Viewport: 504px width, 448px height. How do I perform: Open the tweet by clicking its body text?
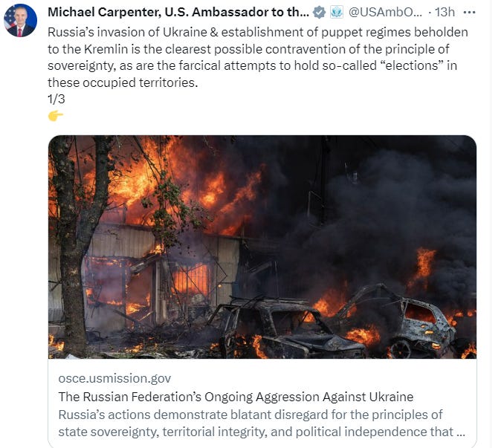point(258,57)
